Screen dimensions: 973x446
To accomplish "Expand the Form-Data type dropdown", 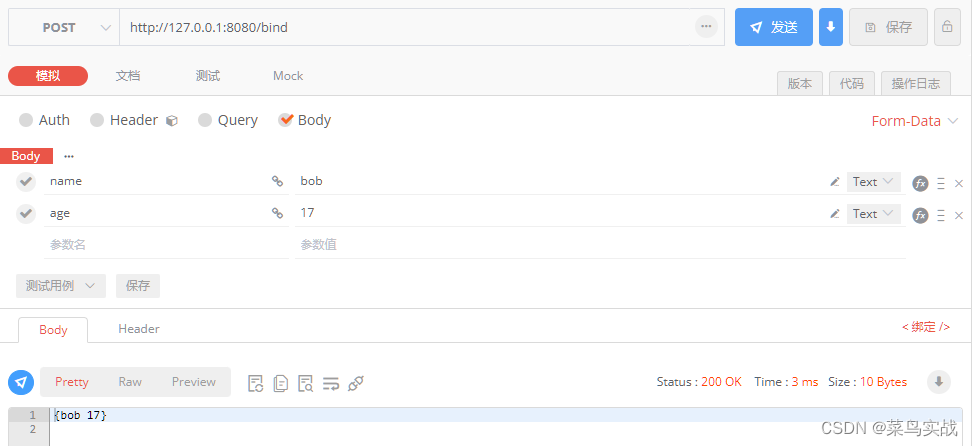I will point(915,121).
